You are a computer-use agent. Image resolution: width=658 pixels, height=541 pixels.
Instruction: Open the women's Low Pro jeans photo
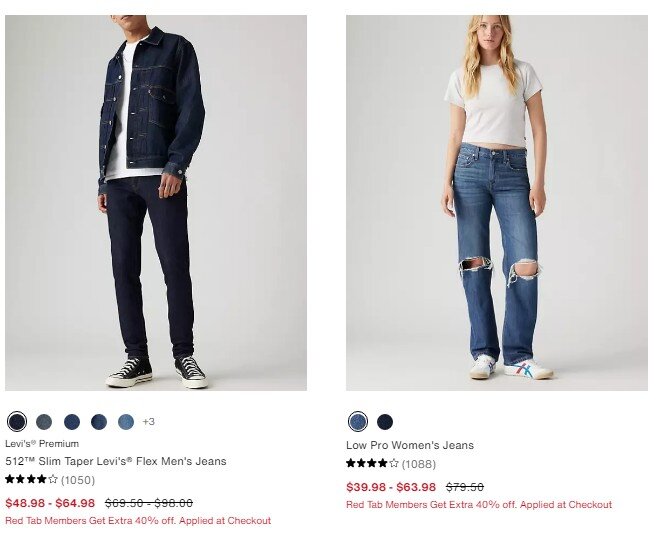497,203
